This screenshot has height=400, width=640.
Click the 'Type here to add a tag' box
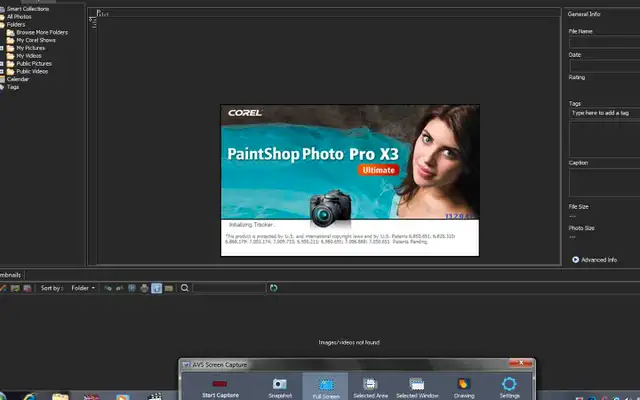point(604,113)
